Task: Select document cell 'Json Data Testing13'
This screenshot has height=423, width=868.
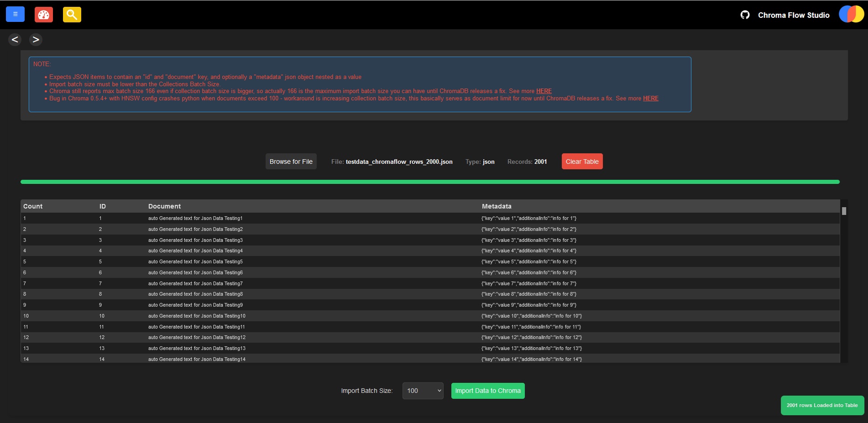Action: 197,349
